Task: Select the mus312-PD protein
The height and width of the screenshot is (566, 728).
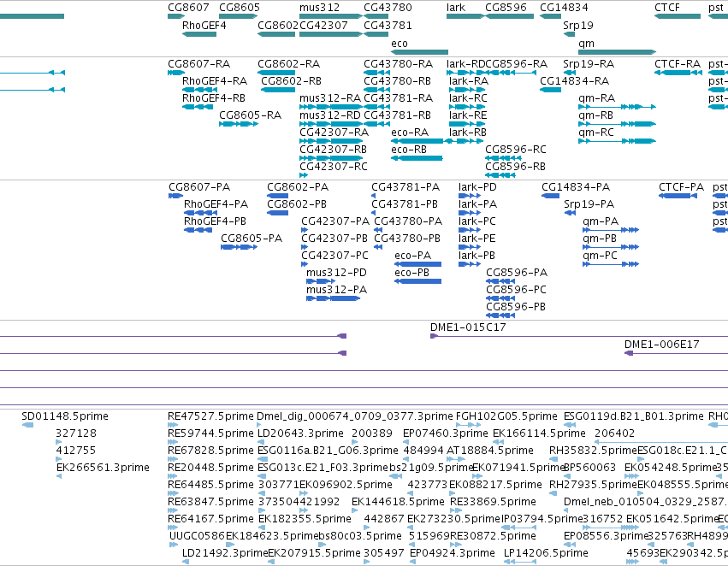Action: click(320, 281)
